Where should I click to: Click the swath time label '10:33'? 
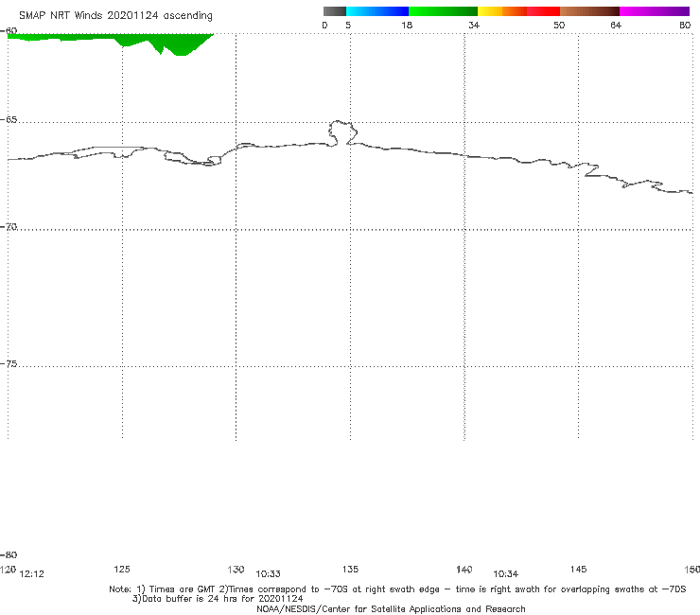point(269,574)
